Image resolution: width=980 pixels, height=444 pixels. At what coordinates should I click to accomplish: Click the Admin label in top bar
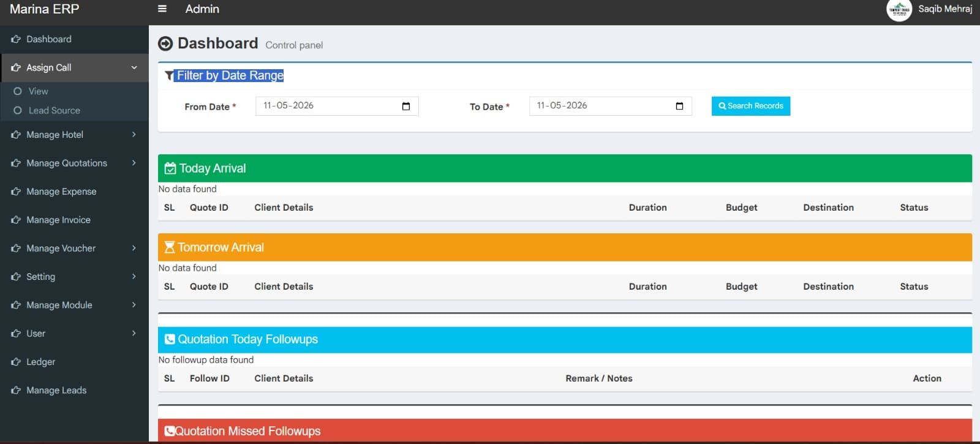(x=202, y=9)
